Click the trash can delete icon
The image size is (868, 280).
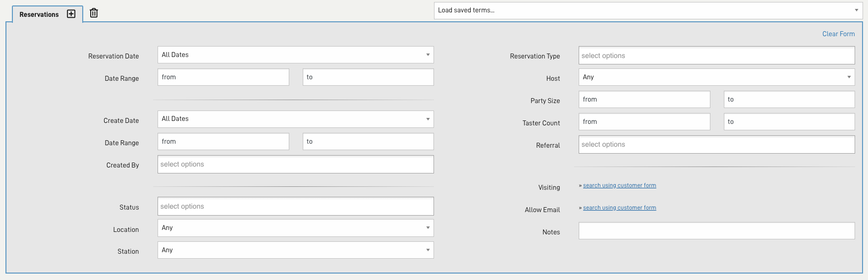pyautogui.click(x=94, y=13)
